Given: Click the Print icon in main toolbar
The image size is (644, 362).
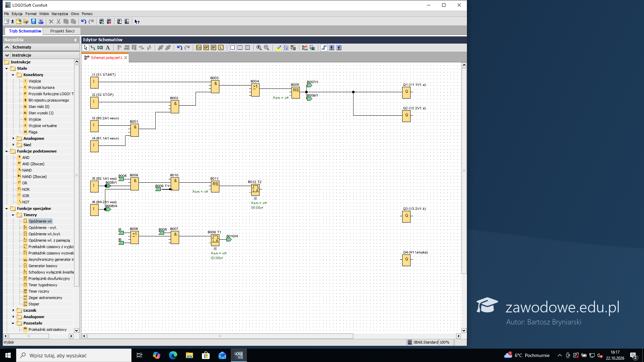Looking at the screenshot, I should tap(41, 21).
